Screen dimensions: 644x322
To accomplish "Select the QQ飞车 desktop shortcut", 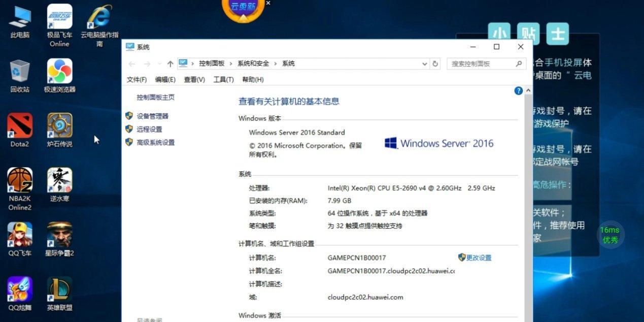I will [x=20, y=240].
